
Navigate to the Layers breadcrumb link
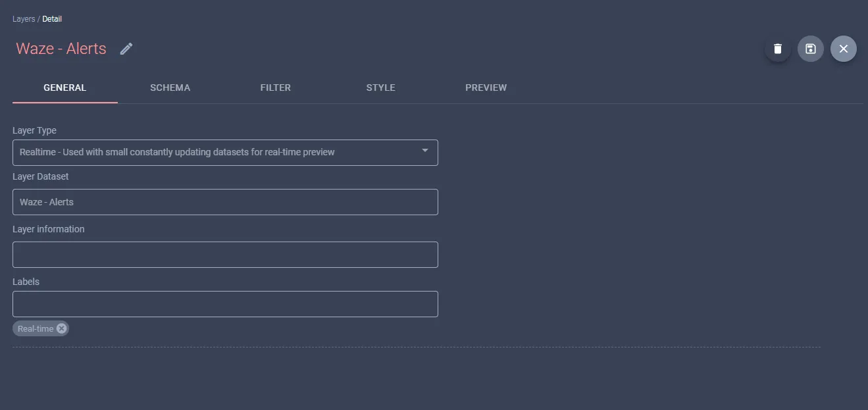(x=24, y=19)
